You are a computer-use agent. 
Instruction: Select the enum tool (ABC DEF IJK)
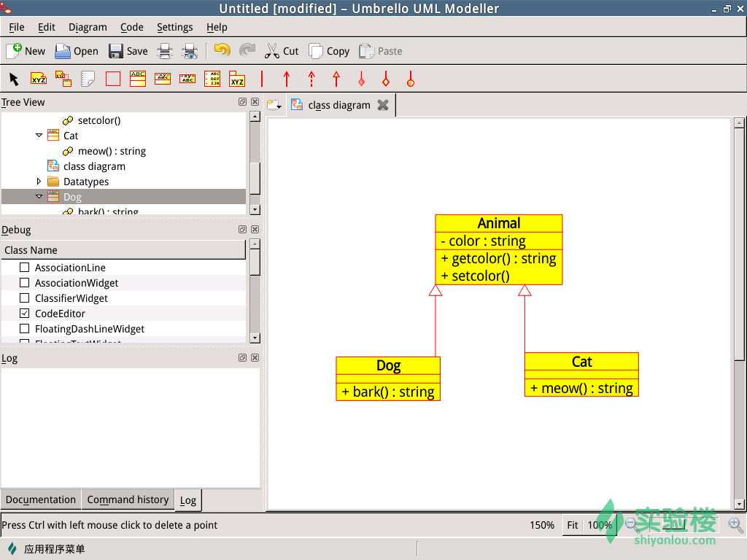212,79
